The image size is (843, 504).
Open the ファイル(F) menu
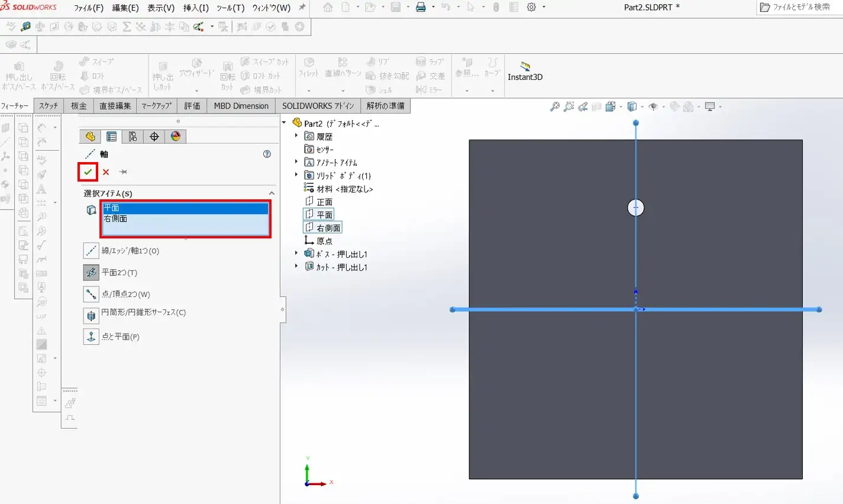pyautogui.click(x=88, y=8)
